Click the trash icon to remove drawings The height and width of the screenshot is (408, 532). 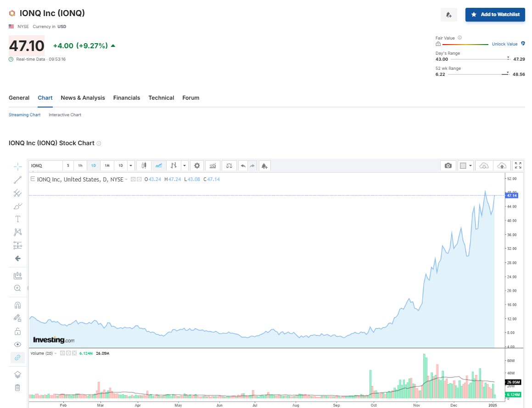tap(17, 388)
